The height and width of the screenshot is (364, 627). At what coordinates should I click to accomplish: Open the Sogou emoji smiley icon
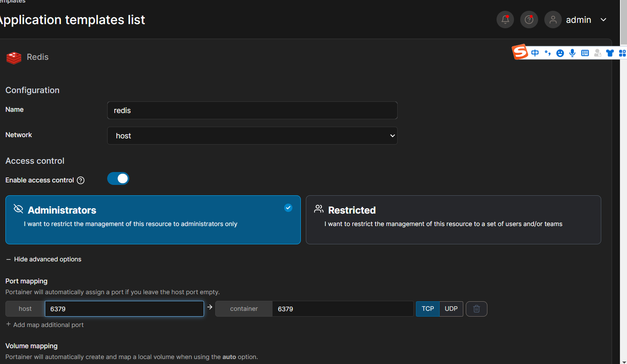point(560,53)
